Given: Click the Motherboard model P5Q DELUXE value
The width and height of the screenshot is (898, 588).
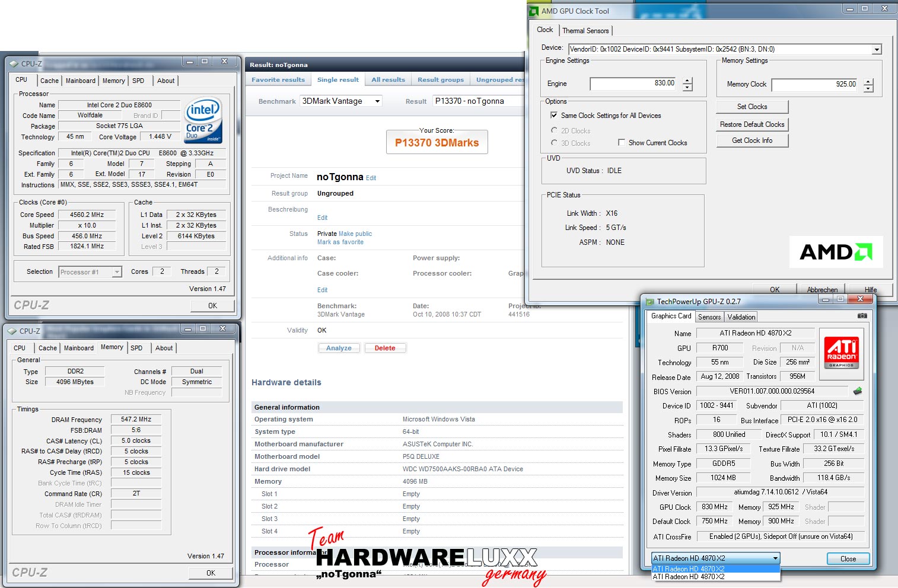Looking at the screenshot, I should pos(421,456).
